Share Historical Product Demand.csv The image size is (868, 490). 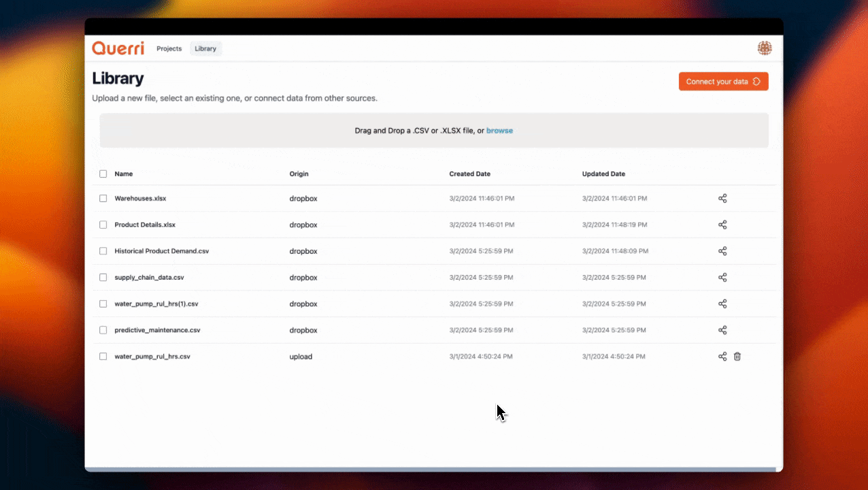722,251
